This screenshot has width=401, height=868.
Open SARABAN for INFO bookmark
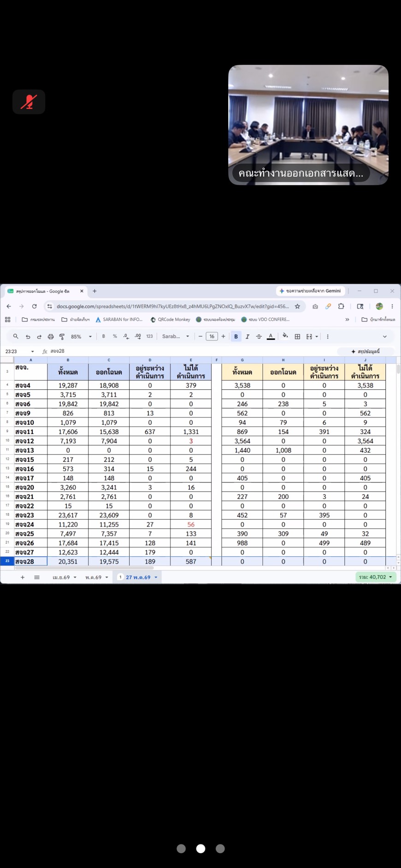coord(119,319)
